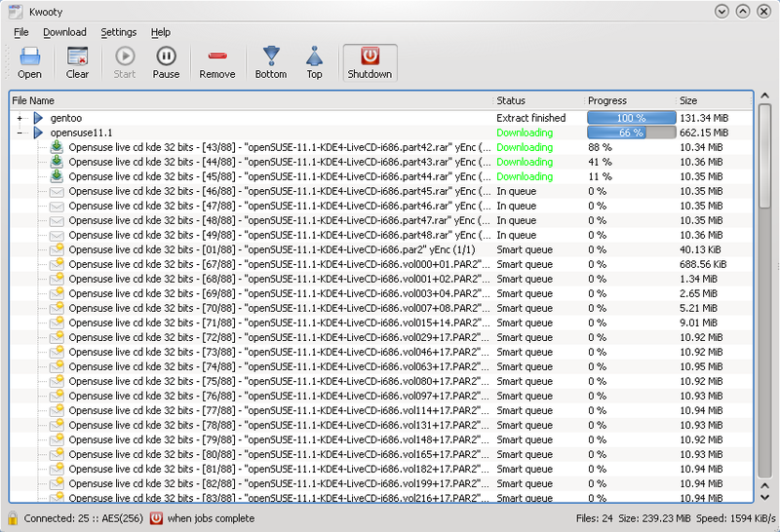Select the [75/88] vol080+17.PAR2 row

(381, 381)
